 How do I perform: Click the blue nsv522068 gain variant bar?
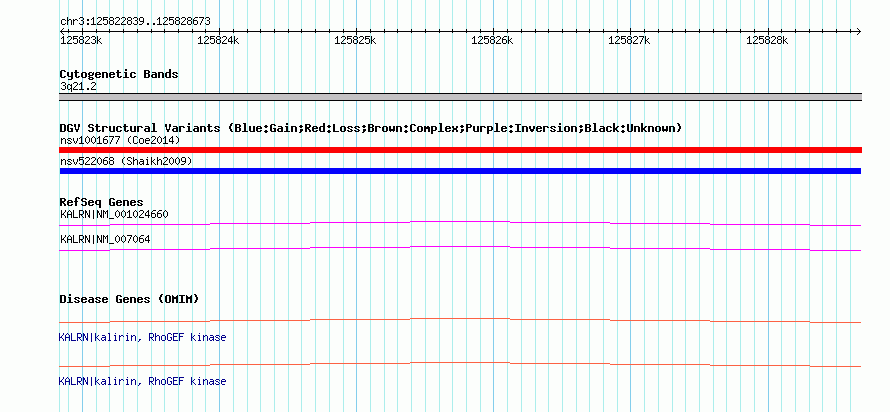460,171
